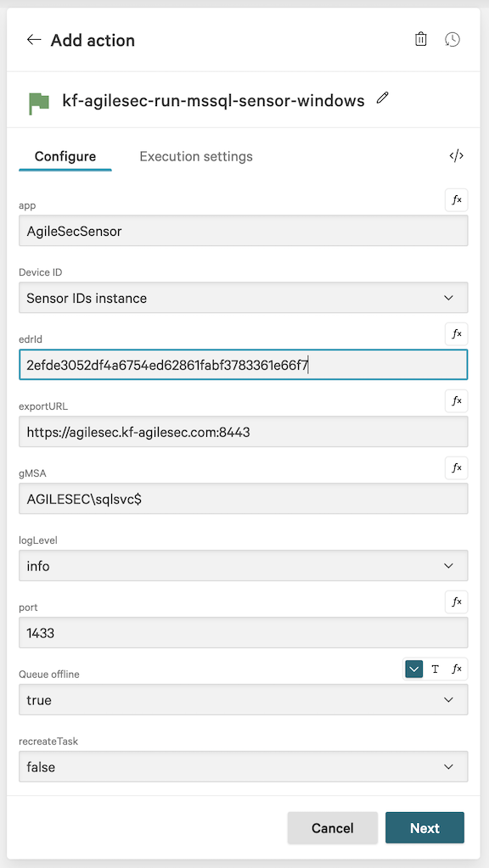
Task: Switch Queue offline to text input mode
Action: (x=435, y=669)
